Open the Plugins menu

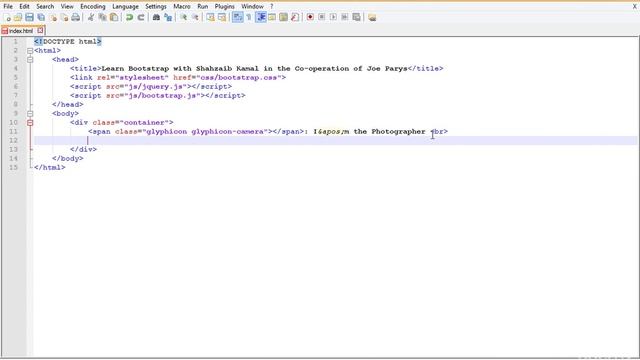224,7
